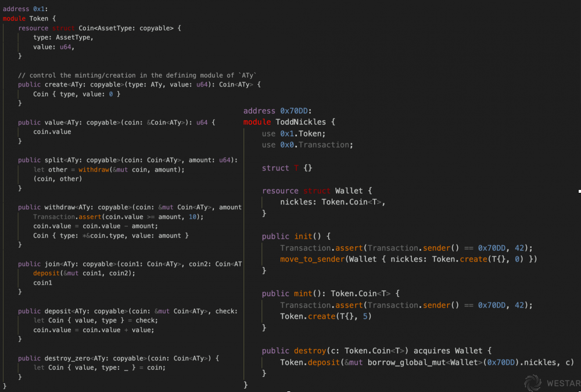Select "let other = withdraw(&mut coin, amount);"
This screenshot has height=392, width=581.
click(109, 170)
